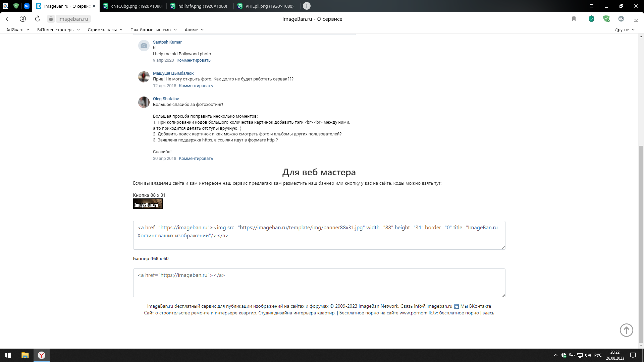
Task: Click Комментировать under Santosh Kumar's comment
Action: click(194, 60)
